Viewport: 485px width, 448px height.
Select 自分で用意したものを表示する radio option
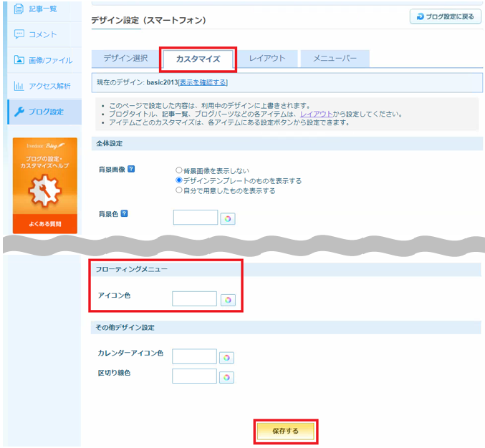(x=179, y=190)
